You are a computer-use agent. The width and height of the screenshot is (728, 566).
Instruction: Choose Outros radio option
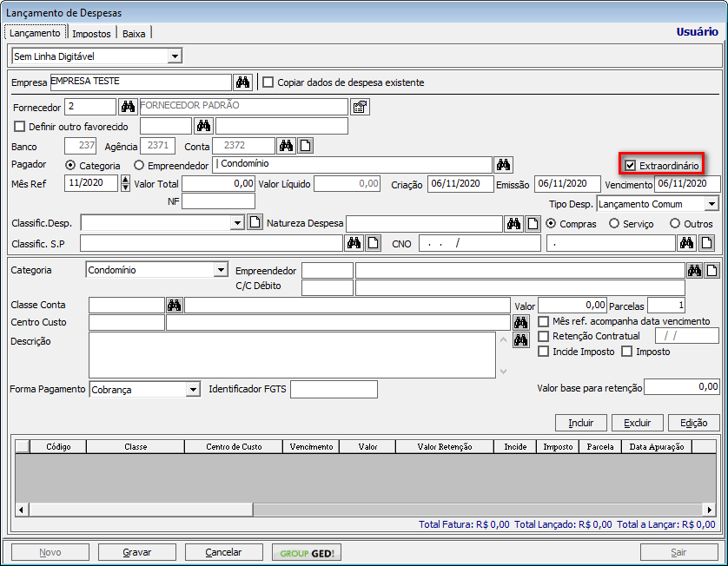[675, 223]
